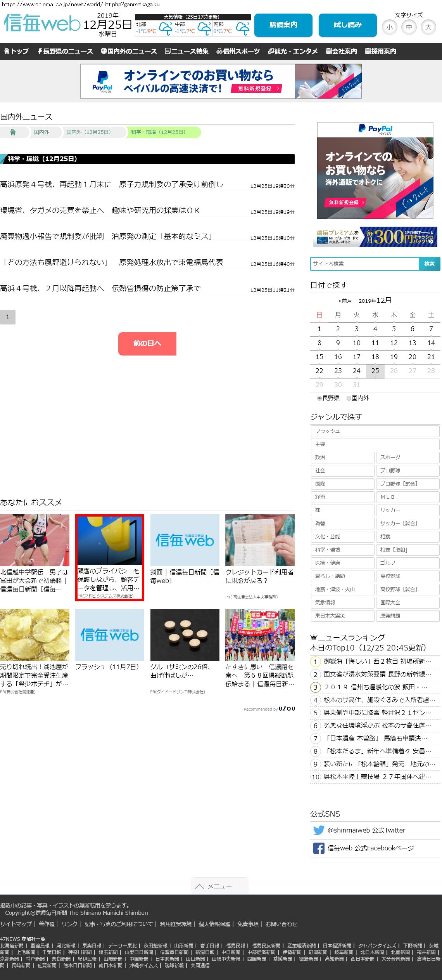Go to previous month via <前月
Image resolution: width=442 pixels, height=980 pixels.
coord(345,301)
